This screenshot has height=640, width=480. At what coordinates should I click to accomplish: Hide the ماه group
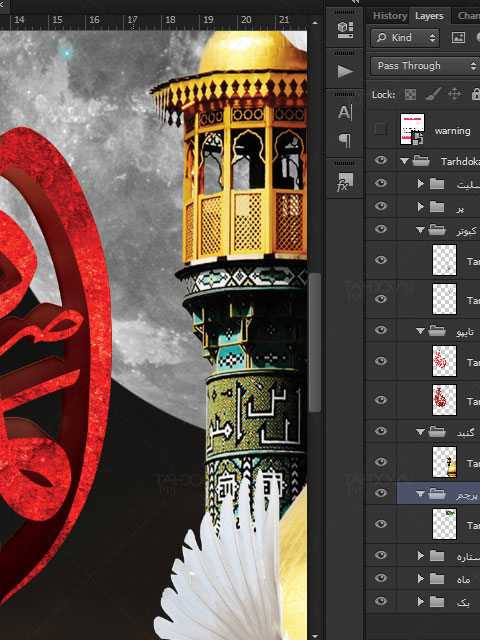click(381, 578)
